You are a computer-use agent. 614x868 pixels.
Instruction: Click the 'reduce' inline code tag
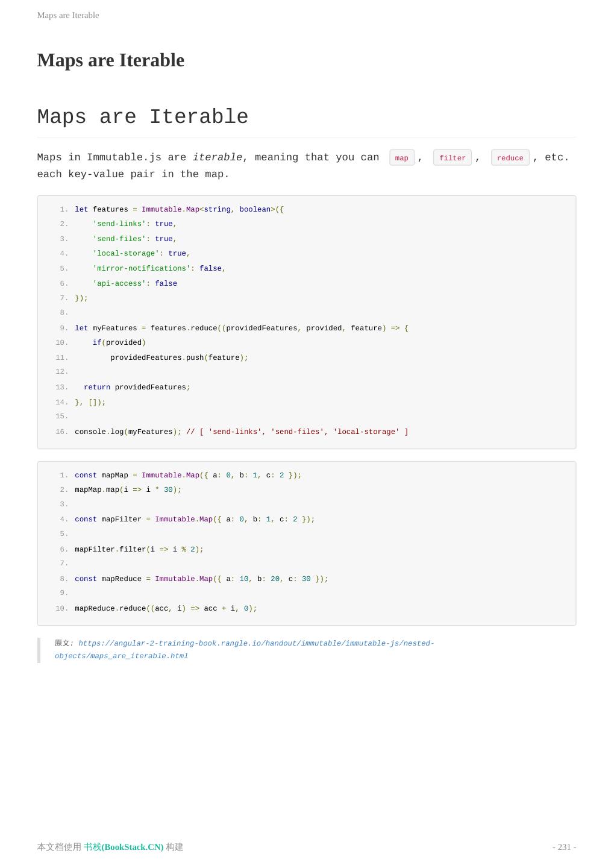coord(510,158)
